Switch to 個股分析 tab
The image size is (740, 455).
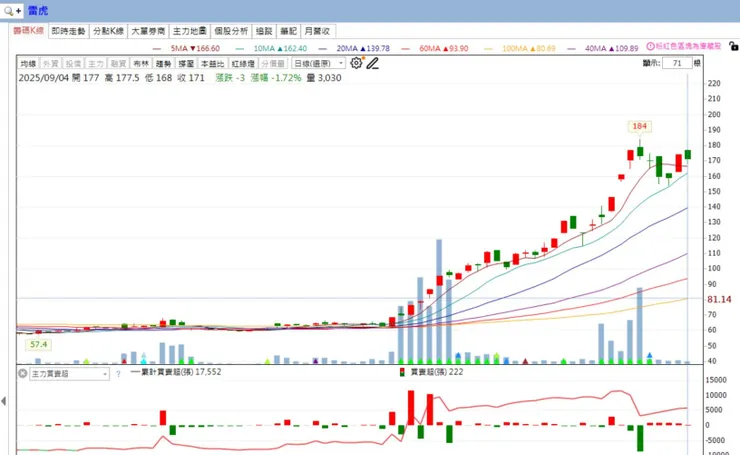click(x=231, y=31)
